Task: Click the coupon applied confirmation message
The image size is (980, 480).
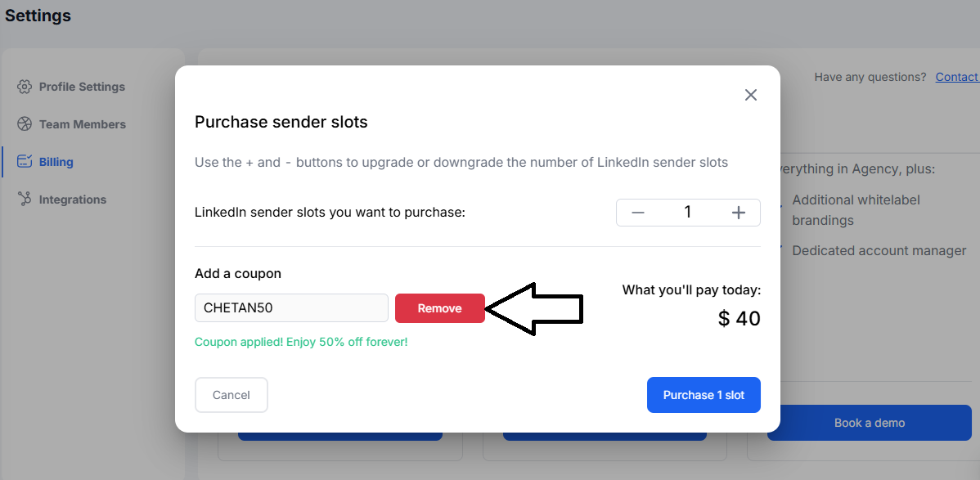Action: 300,342
